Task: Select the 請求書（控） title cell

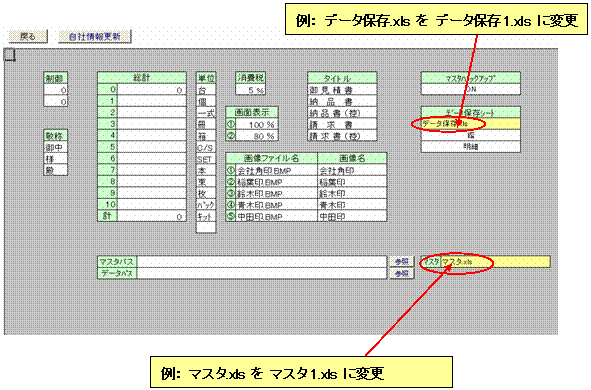Action: pos(342,136)
